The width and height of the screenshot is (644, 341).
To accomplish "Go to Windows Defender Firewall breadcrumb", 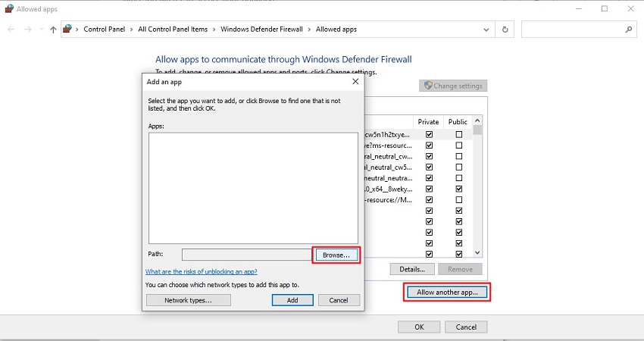I will pyautogui.click(x=261, y=30).
